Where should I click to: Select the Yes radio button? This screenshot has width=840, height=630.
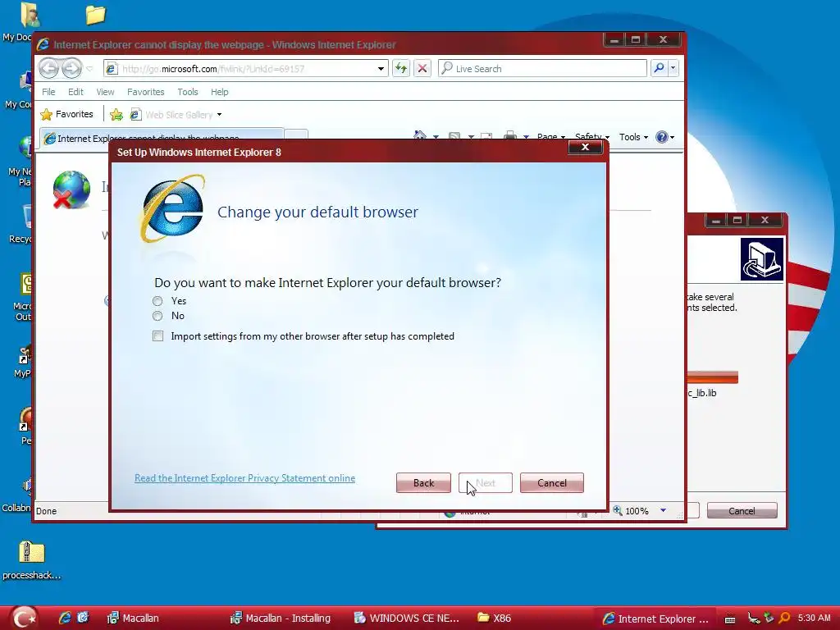[157, 301]
